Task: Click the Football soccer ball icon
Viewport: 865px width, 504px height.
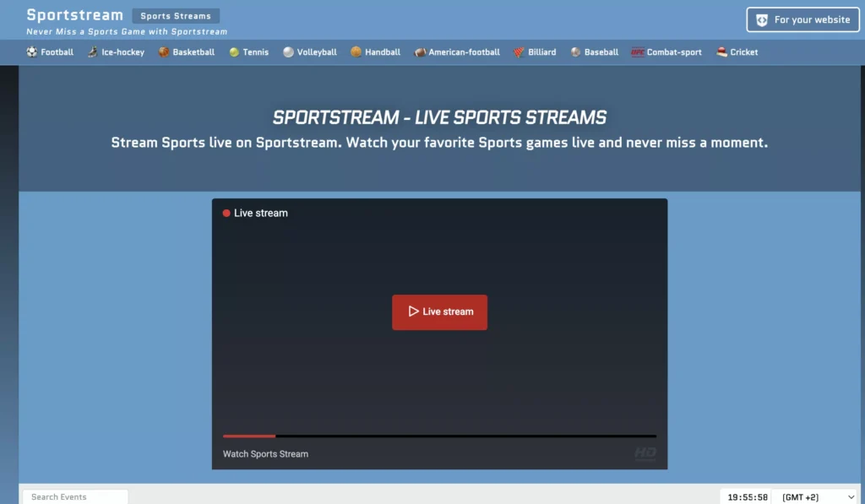Action: click(32, 52)
